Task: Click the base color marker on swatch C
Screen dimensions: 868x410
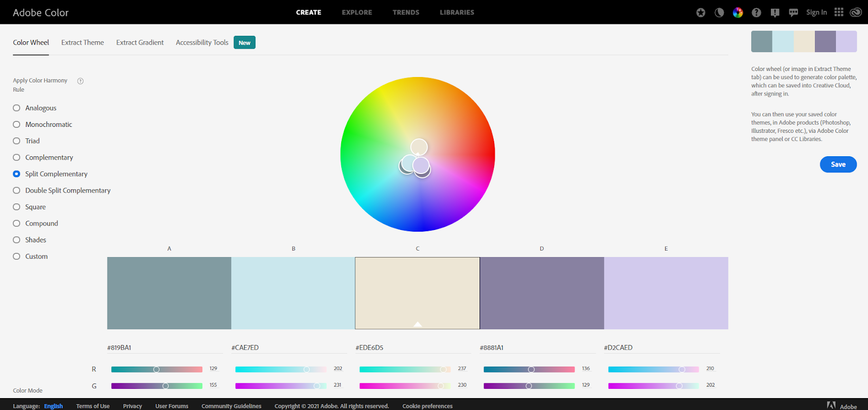Action: tap(418, 324)
